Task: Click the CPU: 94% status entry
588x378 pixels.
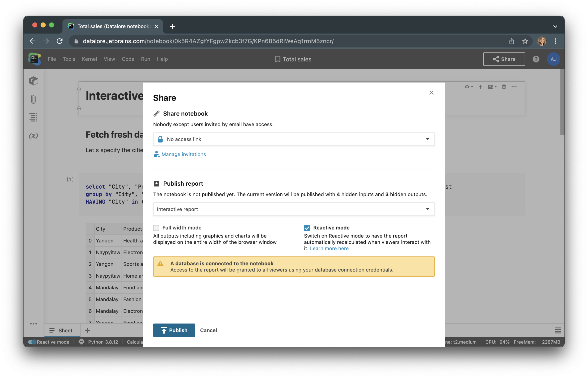Action: [497, 342]
